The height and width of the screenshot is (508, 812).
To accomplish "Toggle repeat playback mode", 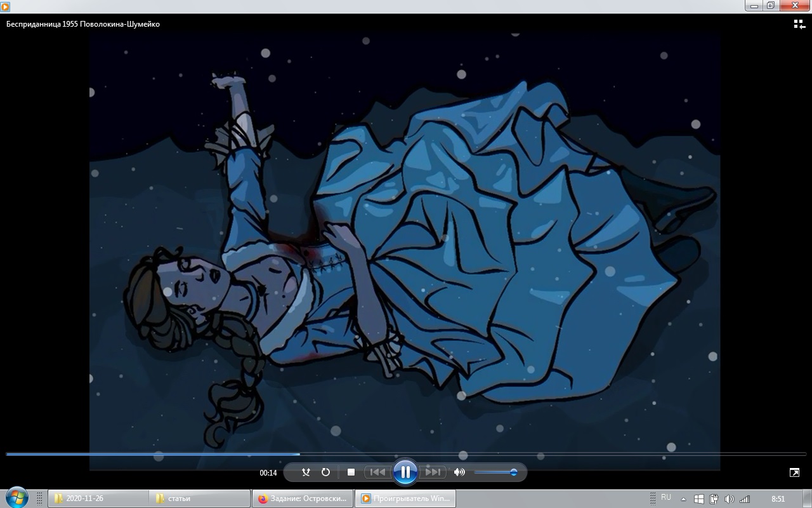I will (x=325, y=472).
